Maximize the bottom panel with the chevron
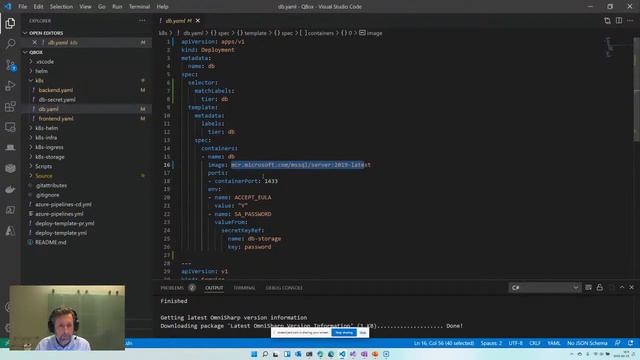Image resolution: width=640 pixels, height=360 pixels. 622,288
